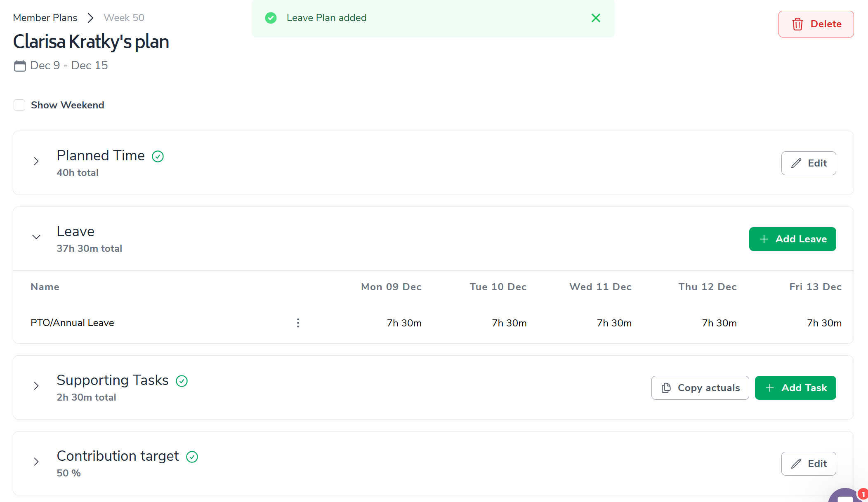Go to Member Plans breadcrumb

tap(45, 18)
